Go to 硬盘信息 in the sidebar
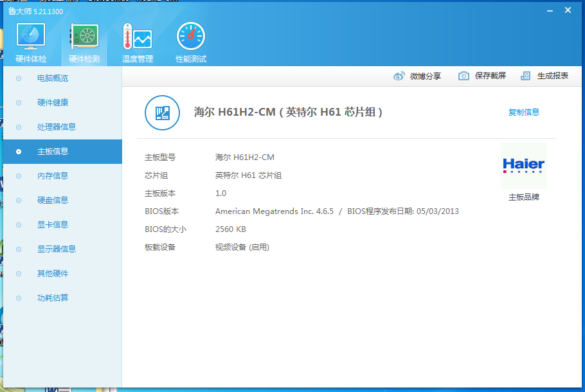Image resolution: width=585 pixels, height=392 pixels. point(53,200)
